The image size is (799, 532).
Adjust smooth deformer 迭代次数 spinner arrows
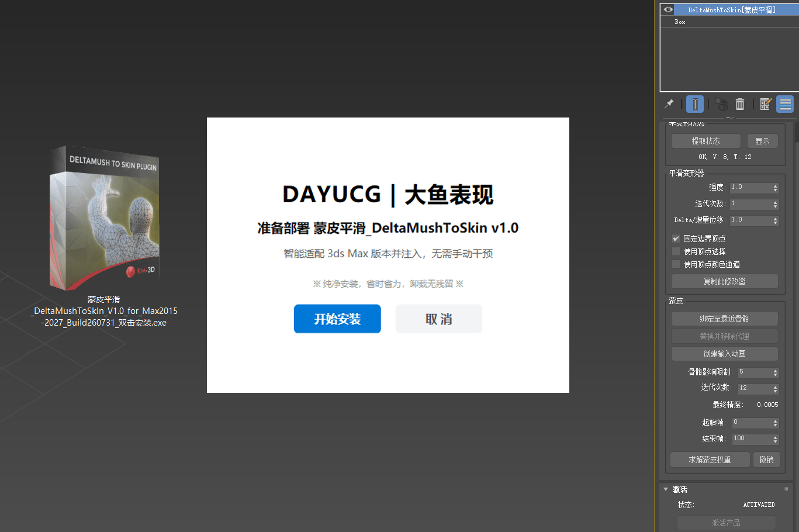point(776,204)
